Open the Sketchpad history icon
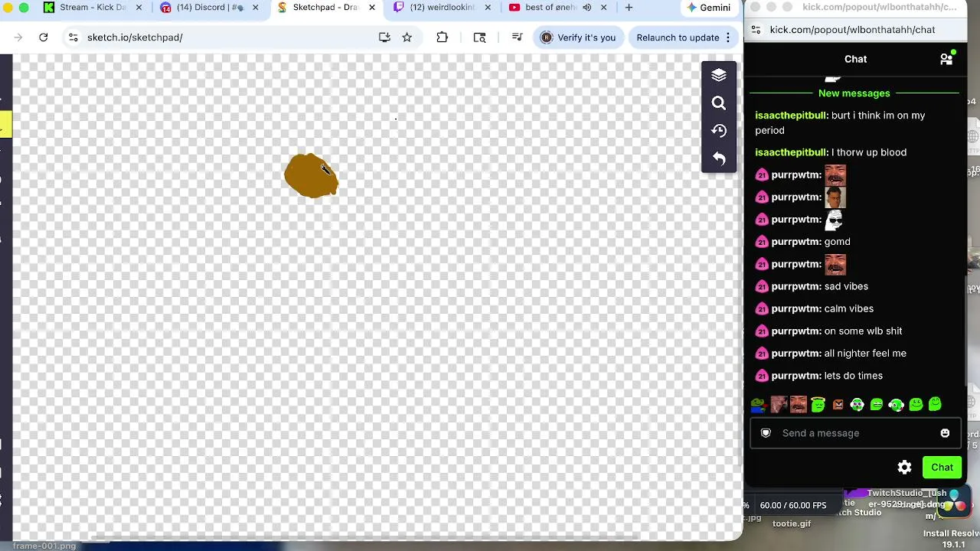This screenshot has width=980, height=551. coord(718,130)
